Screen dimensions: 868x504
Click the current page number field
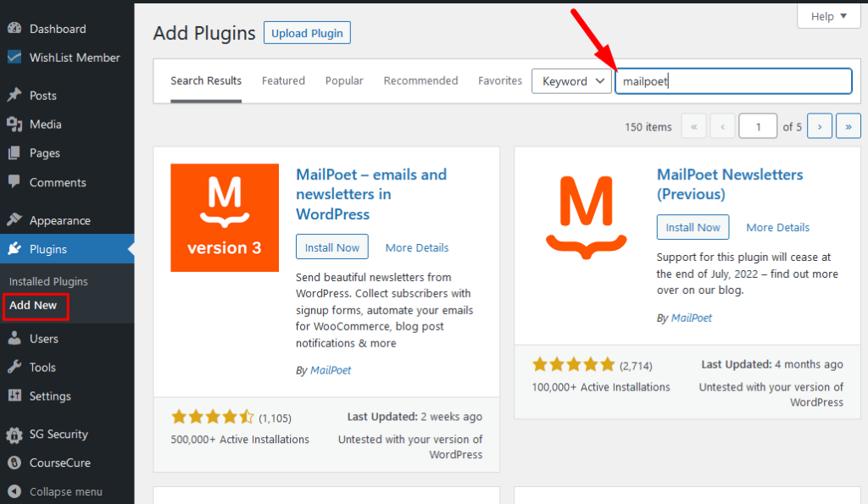click(758, 127)
